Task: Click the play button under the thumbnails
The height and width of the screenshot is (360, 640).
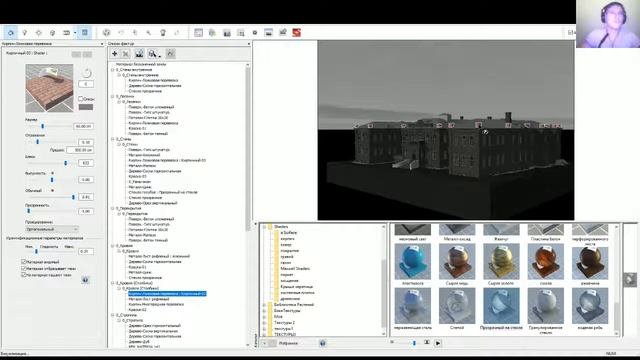Action: (x=438, y=343)
